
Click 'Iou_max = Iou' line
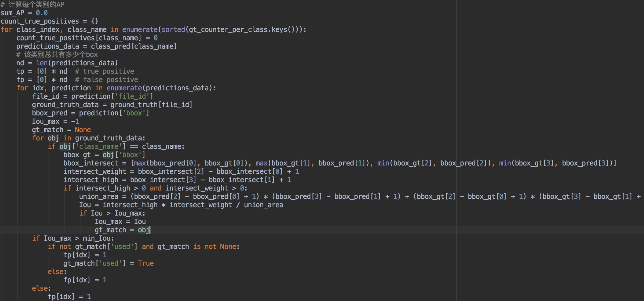tap(120, 221)
